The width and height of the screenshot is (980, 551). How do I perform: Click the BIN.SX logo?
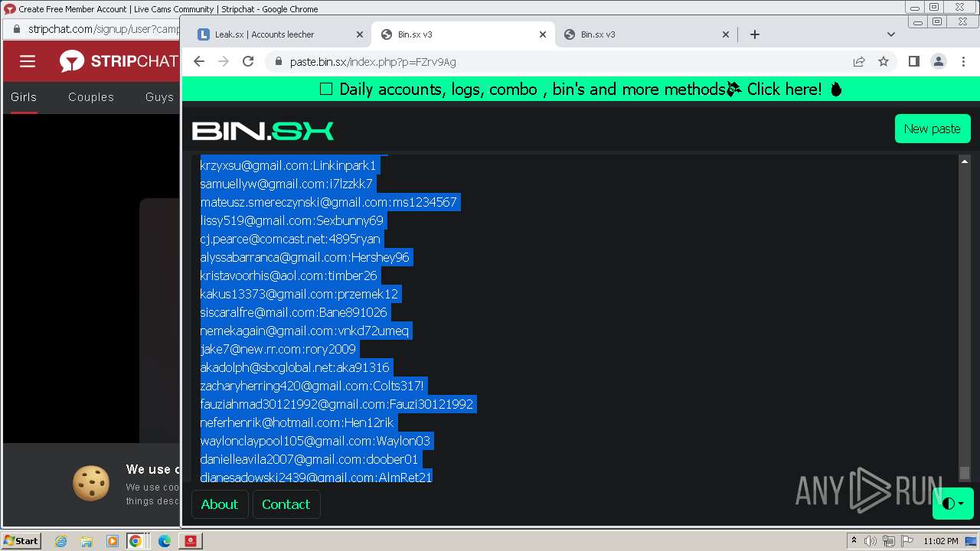[x=263, y=131]
